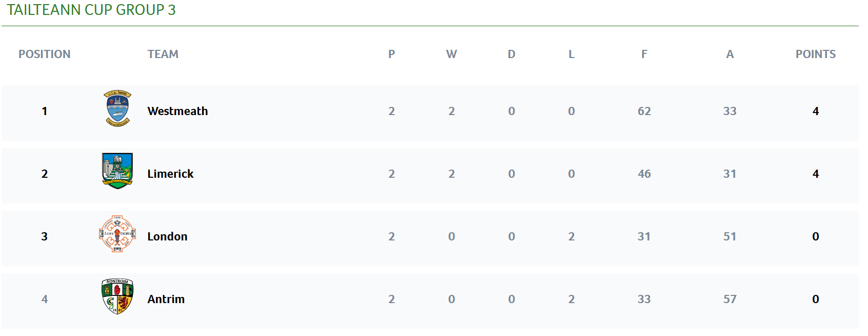Click the W (wins) column header
Image resolution: width=868 pixels, height=336 pixels.
[x=451, y=54]
